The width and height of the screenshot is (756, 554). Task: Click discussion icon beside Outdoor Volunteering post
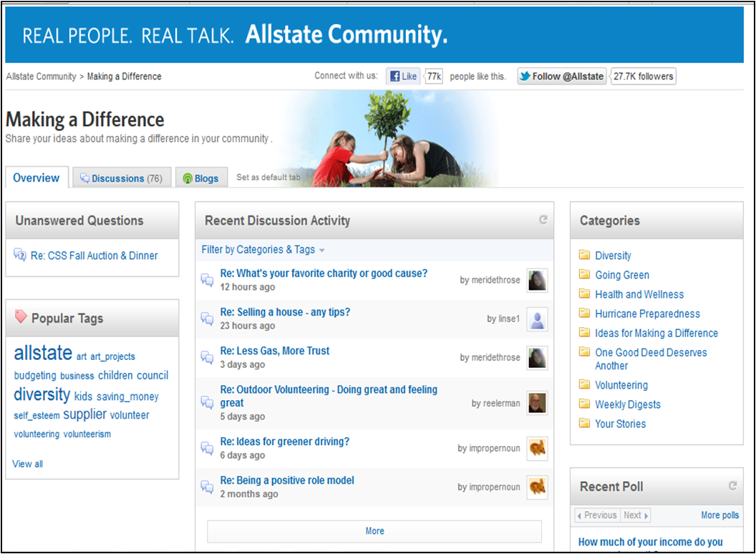click(208, 402)
